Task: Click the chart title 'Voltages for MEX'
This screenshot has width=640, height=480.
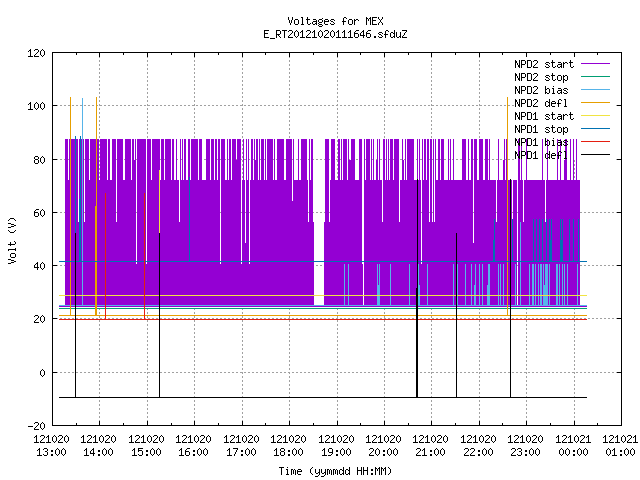Action: coord(335,21)
